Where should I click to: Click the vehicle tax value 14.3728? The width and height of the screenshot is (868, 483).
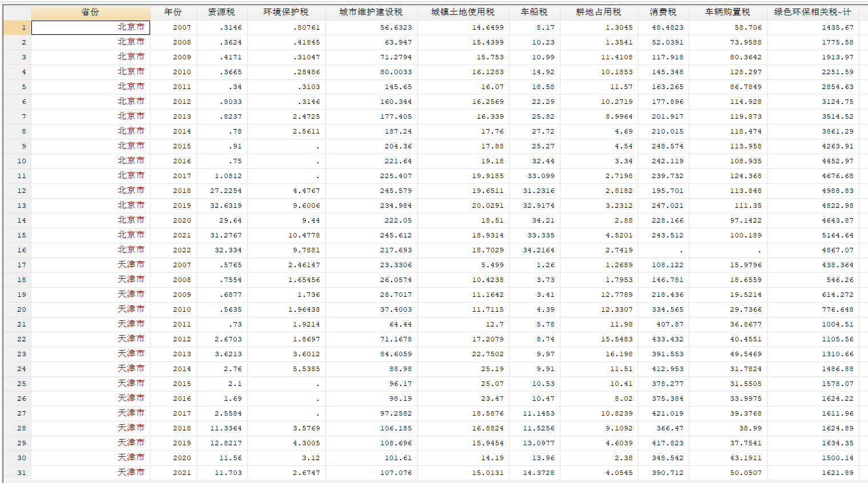coord(534,473)
